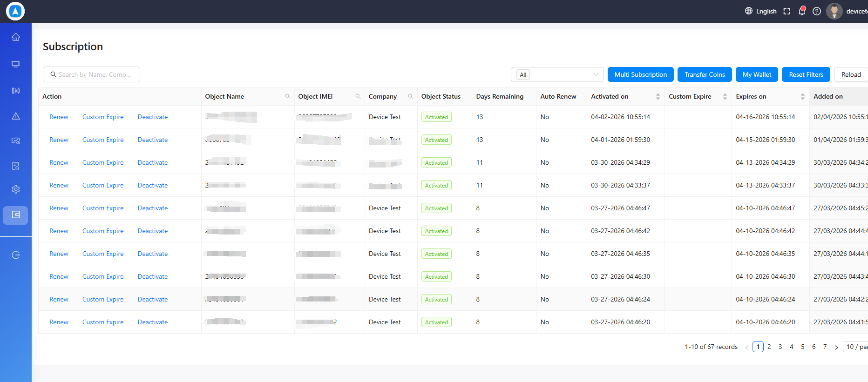Click Days Remaining column header
This screenshot has height=382, width=868.
tap(500, 96)
